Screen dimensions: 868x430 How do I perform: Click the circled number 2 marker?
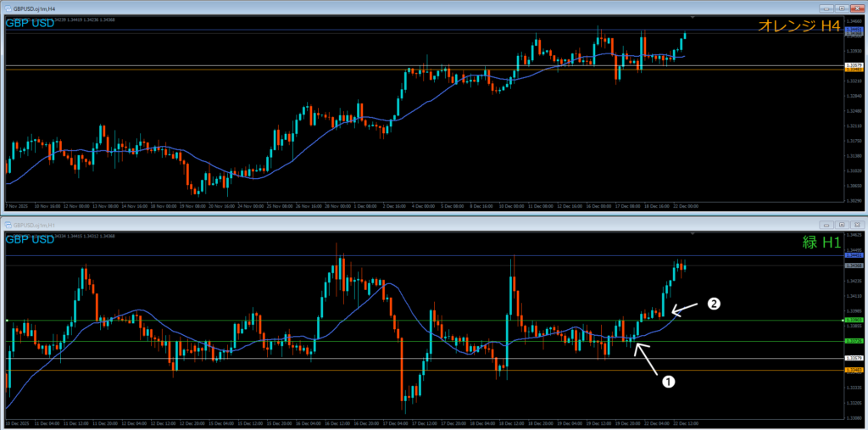click(x=714, y=303)
